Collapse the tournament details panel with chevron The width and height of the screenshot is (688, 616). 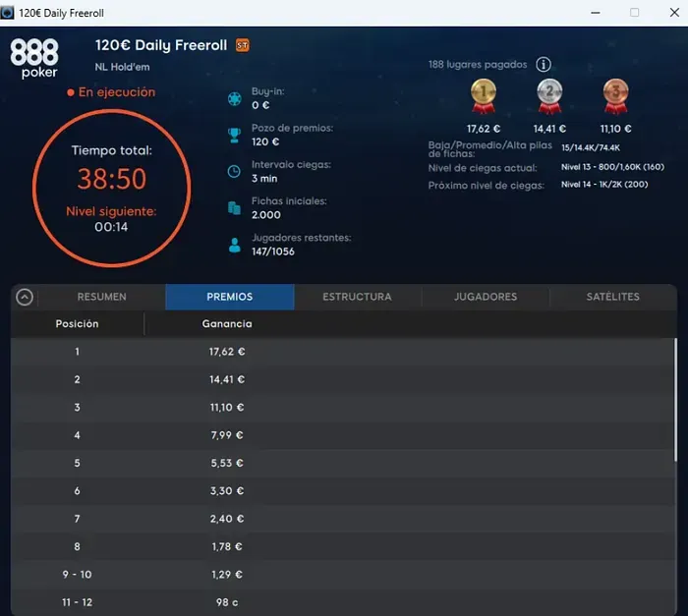(x=25, y=297)
